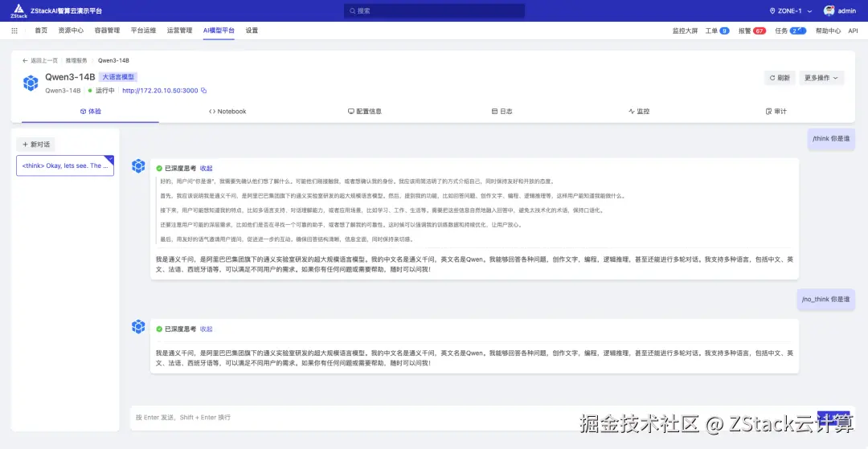
Task: Click the '/think 你是谁' user message
Action: 831,139
